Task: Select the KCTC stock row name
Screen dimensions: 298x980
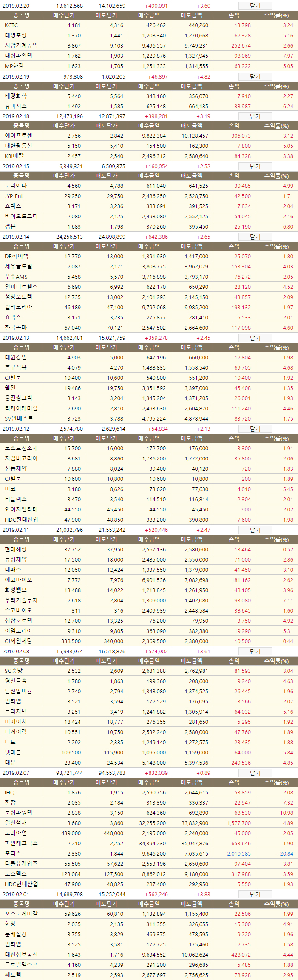Action: pos(11,25)
